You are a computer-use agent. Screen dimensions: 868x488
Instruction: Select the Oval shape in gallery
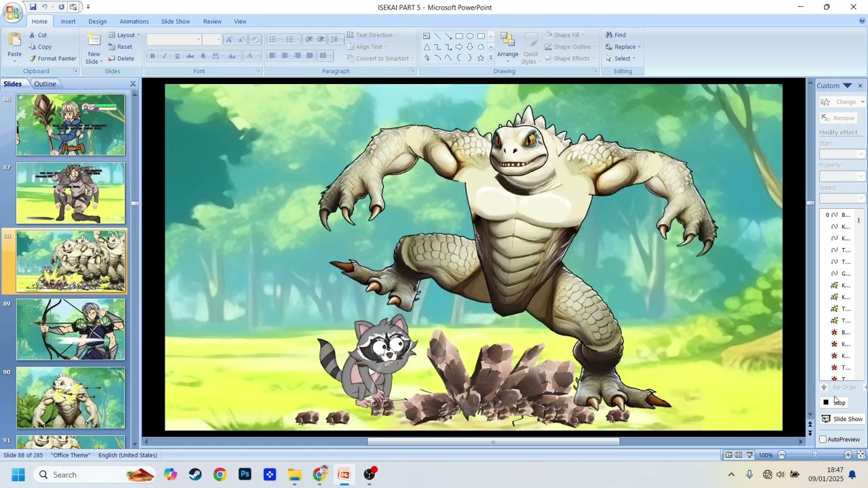point(470,36)
